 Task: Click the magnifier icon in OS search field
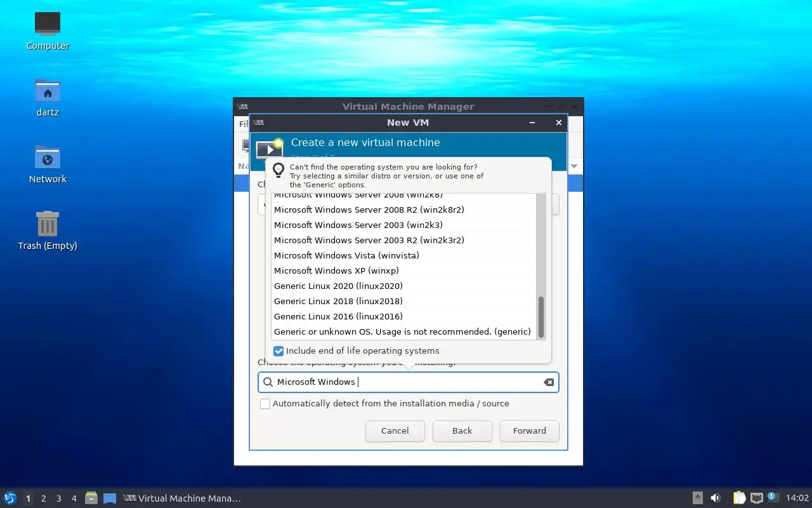(268, 382)
